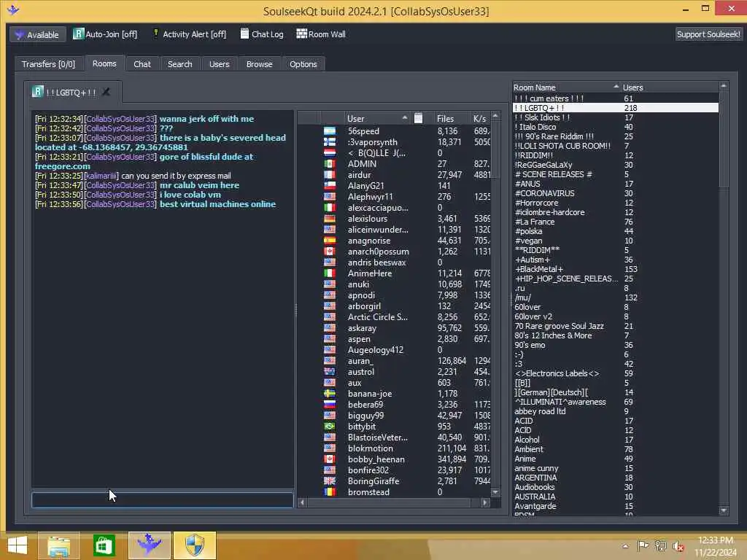Click the Soulseek bird taskbar icon

149,545
